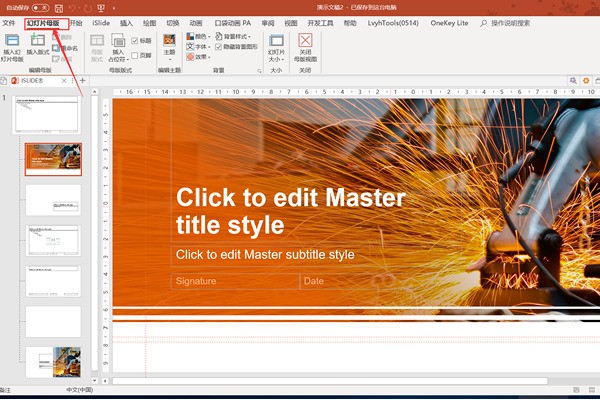Toggle the Footers (页脚) checkbox

[x=136, y=56]
